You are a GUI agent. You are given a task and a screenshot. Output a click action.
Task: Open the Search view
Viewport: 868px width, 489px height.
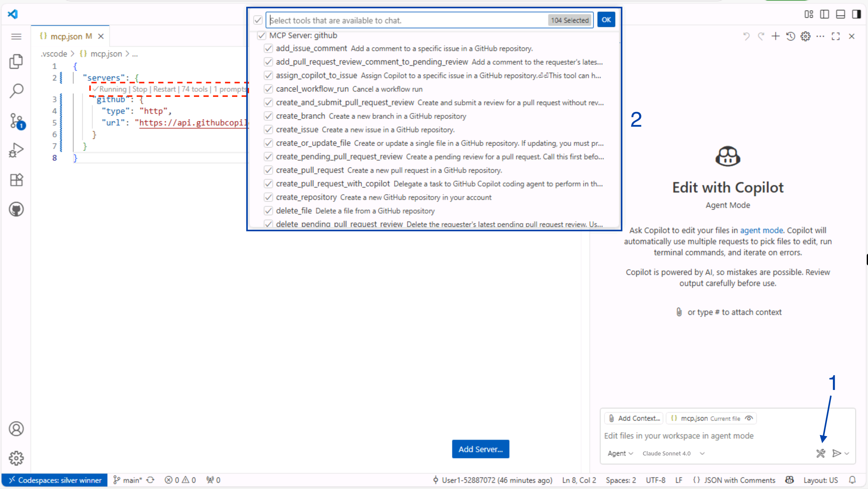(x=16, y=91)
